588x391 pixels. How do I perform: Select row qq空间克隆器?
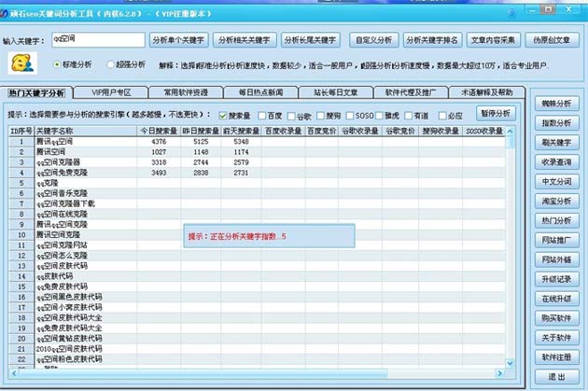coord(257,162)
